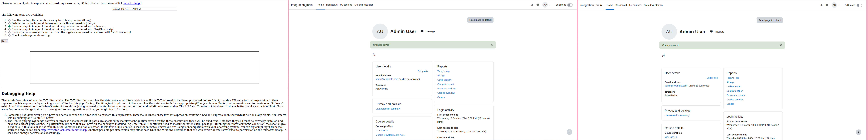Select 'Check slasharguments setting' radio
Viewport: 868px width, 140px height.
(9, 35)
